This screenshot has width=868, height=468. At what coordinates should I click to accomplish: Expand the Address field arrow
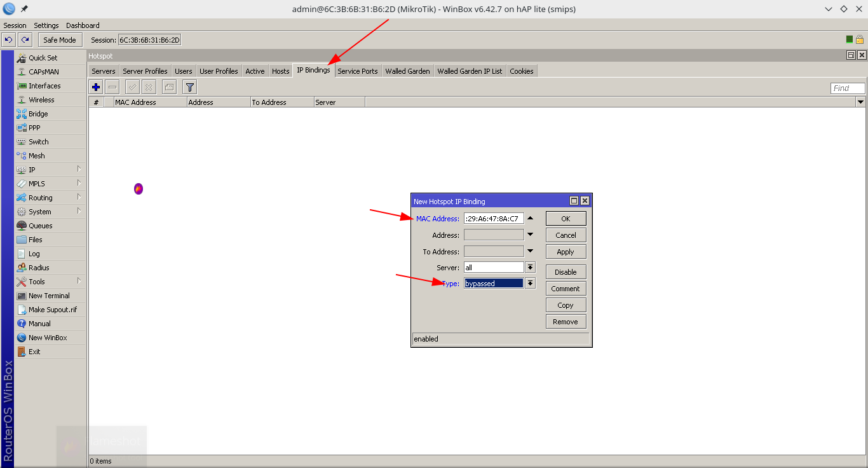pyautogui.click(x=531, y=235)
